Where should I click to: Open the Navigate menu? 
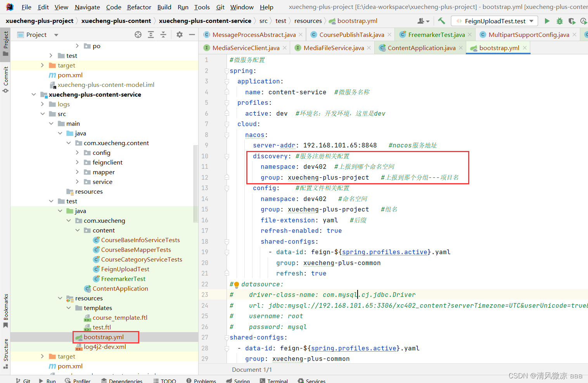(87, 7)
